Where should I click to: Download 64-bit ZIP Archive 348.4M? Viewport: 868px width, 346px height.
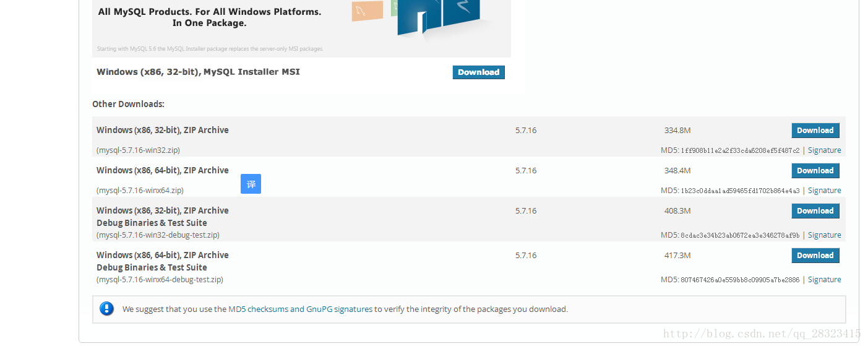(x=815, y=171)
